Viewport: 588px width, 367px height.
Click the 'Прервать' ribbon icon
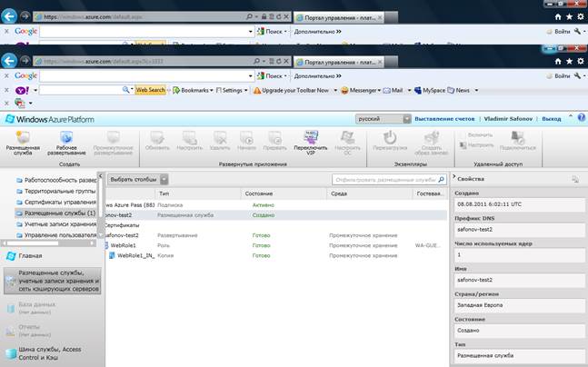pos(274,141)
